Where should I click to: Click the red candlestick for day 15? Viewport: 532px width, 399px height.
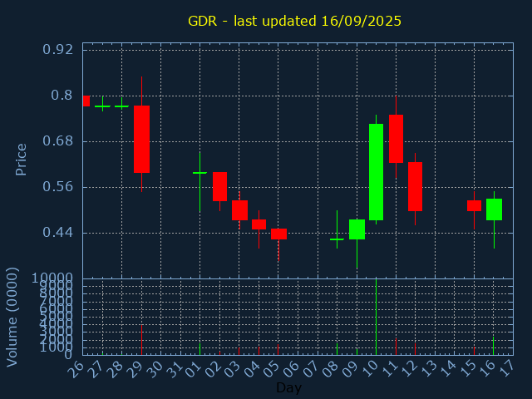pos(474,205)
